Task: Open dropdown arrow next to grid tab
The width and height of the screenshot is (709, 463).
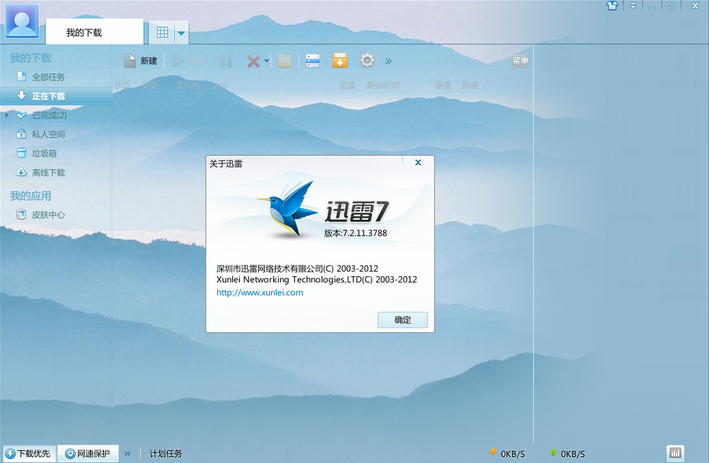Action: (181, 33)
